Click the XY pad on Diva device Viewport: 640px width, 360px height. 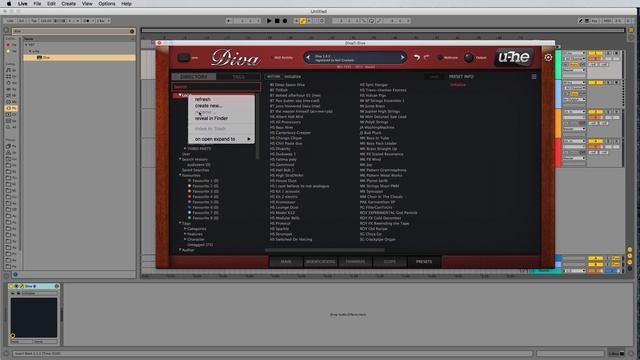click(x=34, y=318)
